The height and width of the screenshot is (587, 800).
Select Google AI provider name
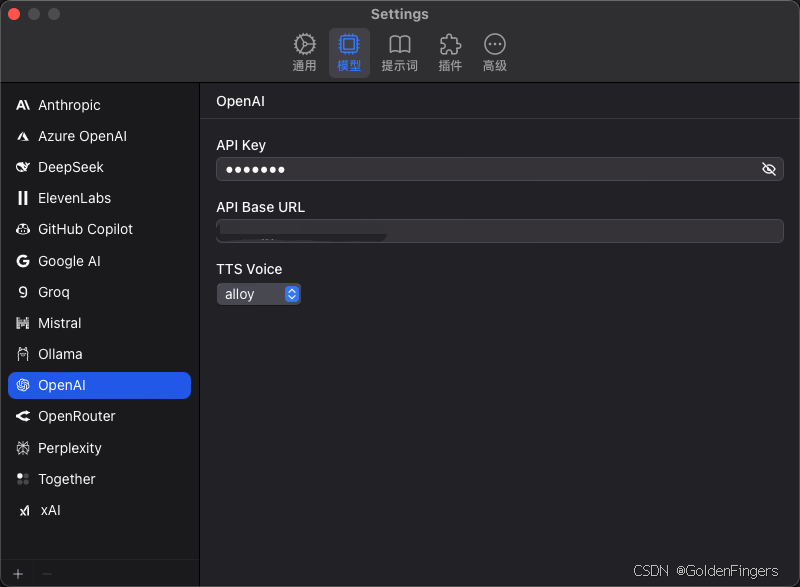coord(69,261)
